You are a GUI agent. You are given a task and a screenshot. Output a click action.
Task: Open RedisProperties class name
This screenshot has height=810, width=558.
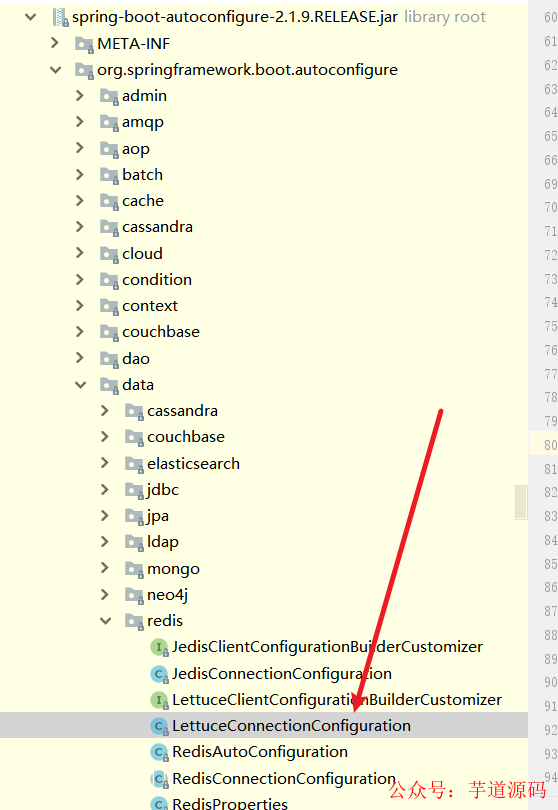(230, 803)
